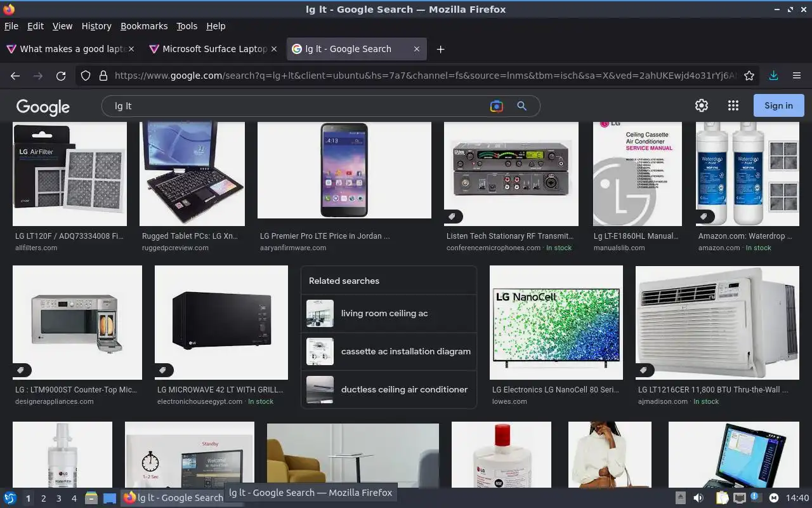Open the LG AirFilter LT120F image
Viewport: 812px width, 508px height.
tap(70, 174)
